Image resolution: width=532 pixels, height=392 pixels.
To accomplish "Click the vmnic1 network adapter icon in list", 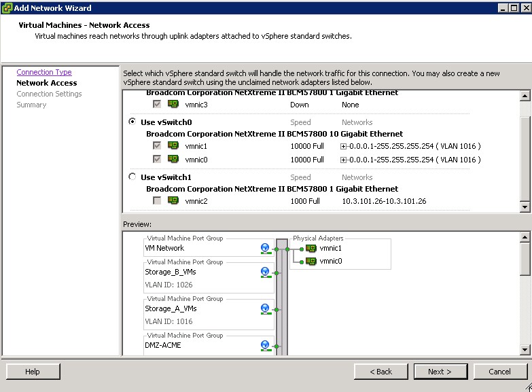I will click(x=173, y=146).
